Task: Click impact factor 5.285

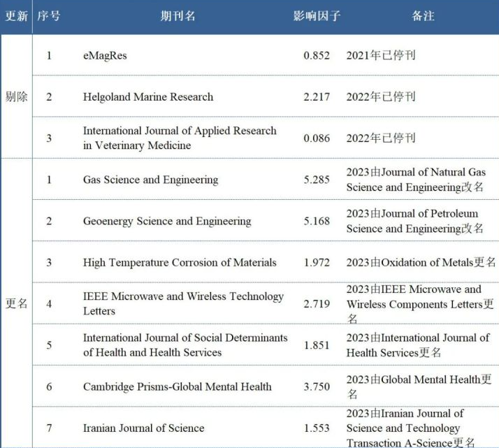Action: [x=317, y=180]
